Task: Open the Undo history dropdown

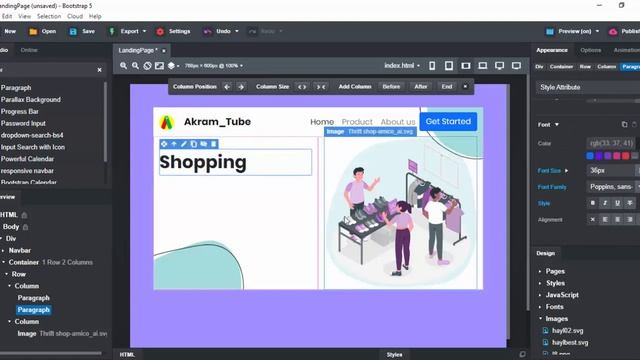Action: pyautogui.click(x=237, y=31)
